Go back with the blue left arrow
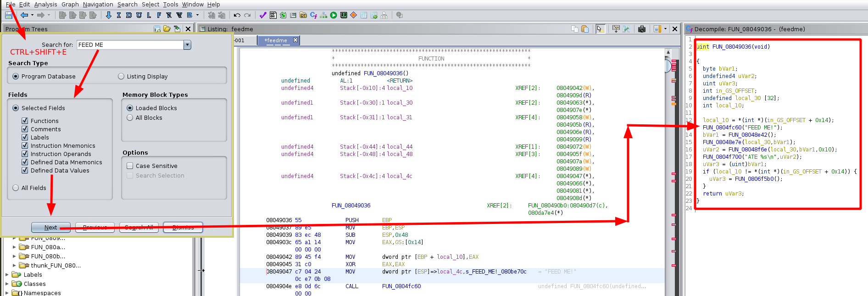The image size is (868, 296). click(24, 15)
